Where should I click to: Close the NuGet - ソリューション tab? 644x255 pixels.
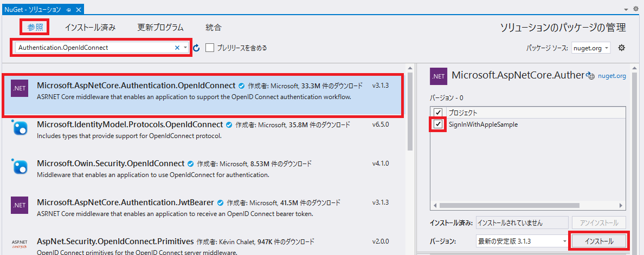coord(79,9)
